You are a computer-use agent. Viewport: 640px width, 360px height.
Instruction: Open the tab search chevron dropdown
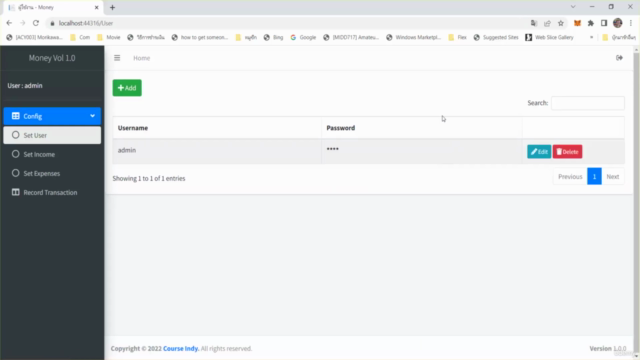[x=573, y=7]
